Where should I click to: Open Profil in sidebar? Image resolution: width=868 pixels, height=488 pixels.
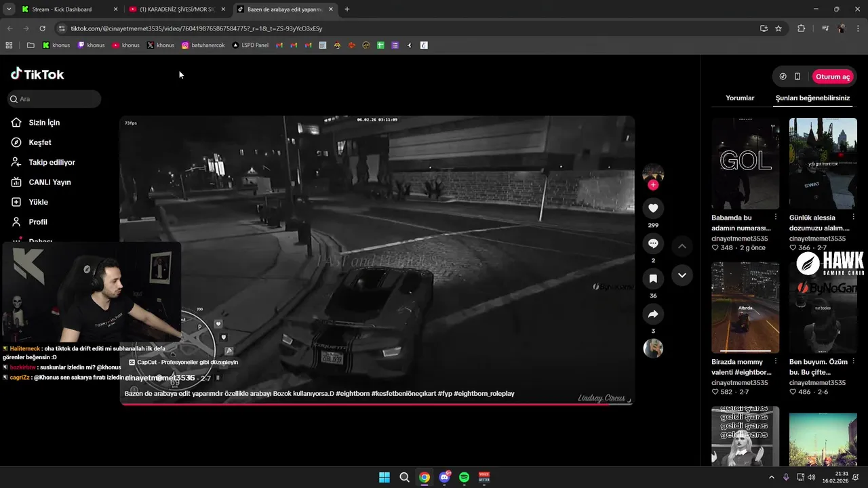click(38, 222)
